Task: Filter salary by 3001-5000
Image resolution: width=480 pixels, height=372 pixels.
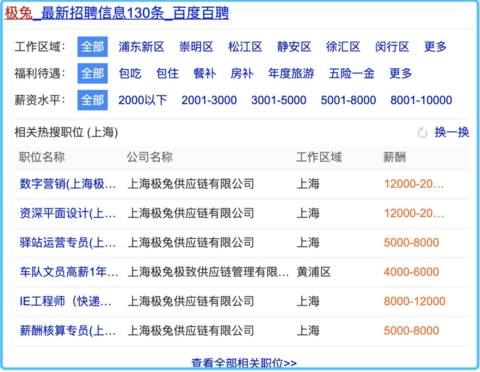Action: point(279,100)
